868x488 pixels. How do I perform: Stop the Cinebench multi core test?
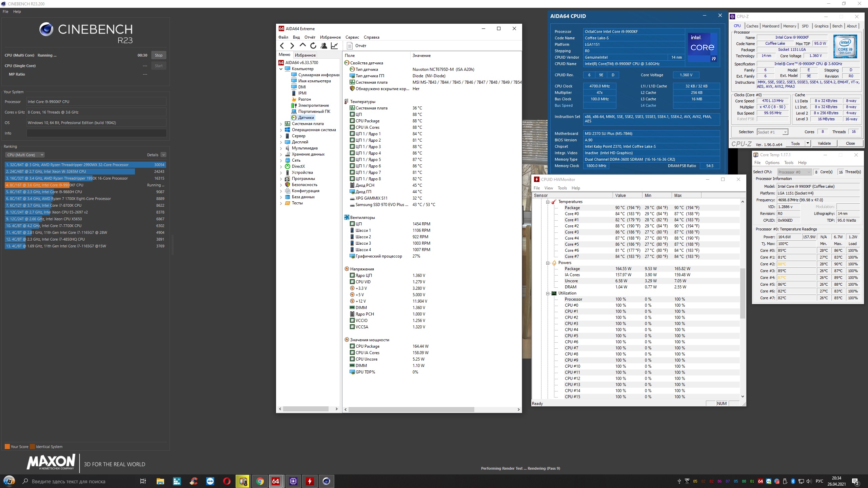[x=158, y=55]
